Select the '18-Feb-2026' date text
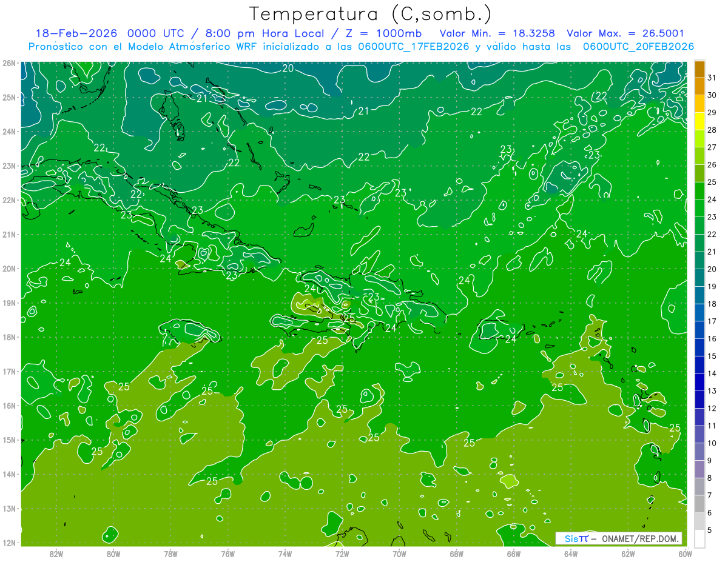 coord(76,33)
